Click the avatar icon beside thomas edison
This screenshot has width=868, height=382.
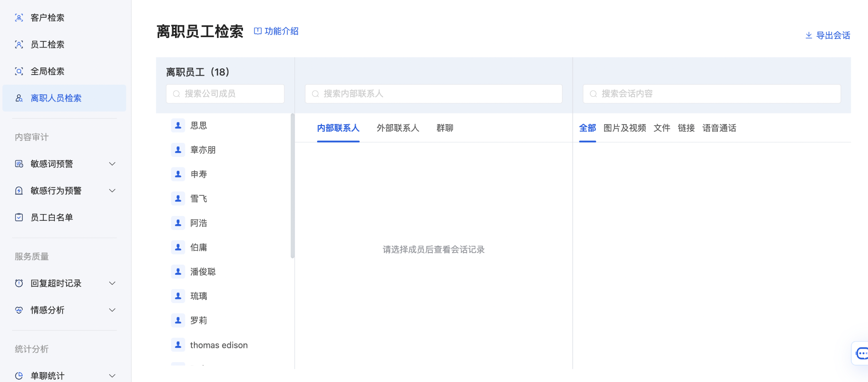tap(178, 345)
